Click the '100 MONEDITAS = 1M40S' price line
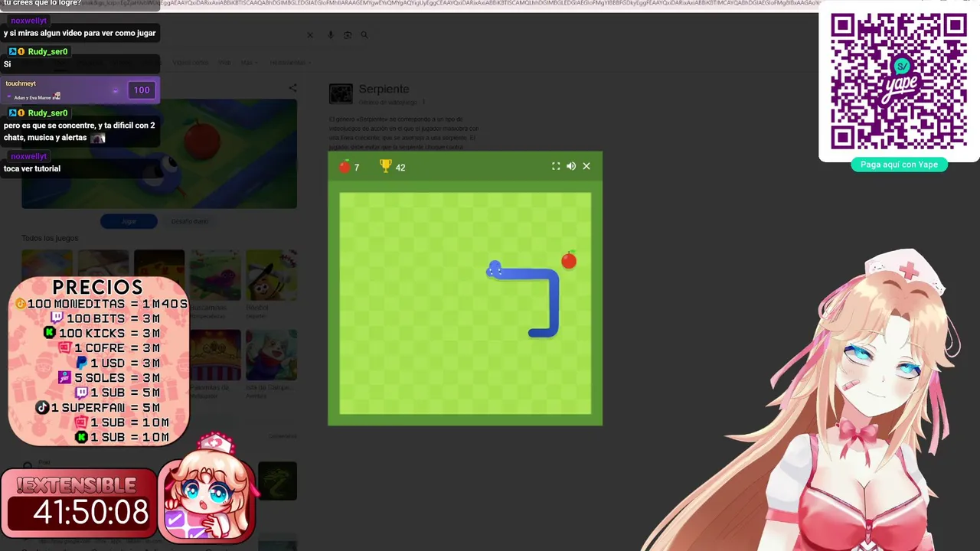 pos(101,304)
